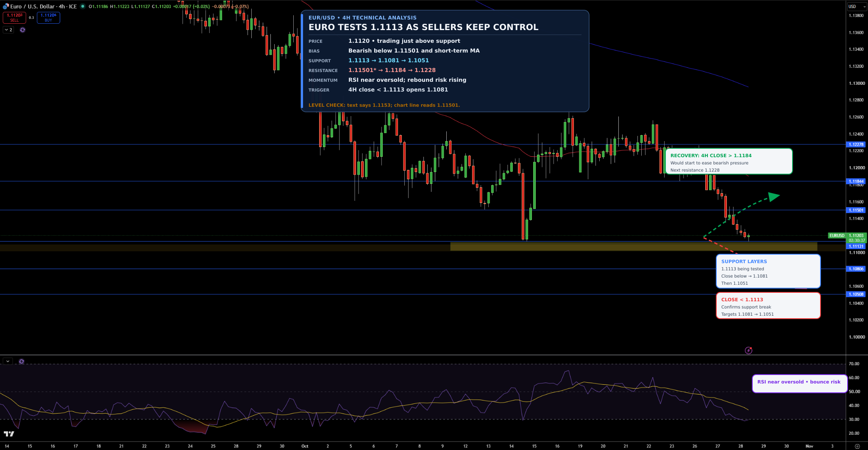Screen dimensions: 868x450
Task: Open chart settings hexagon icon at the corner
Action: (857, 446)
